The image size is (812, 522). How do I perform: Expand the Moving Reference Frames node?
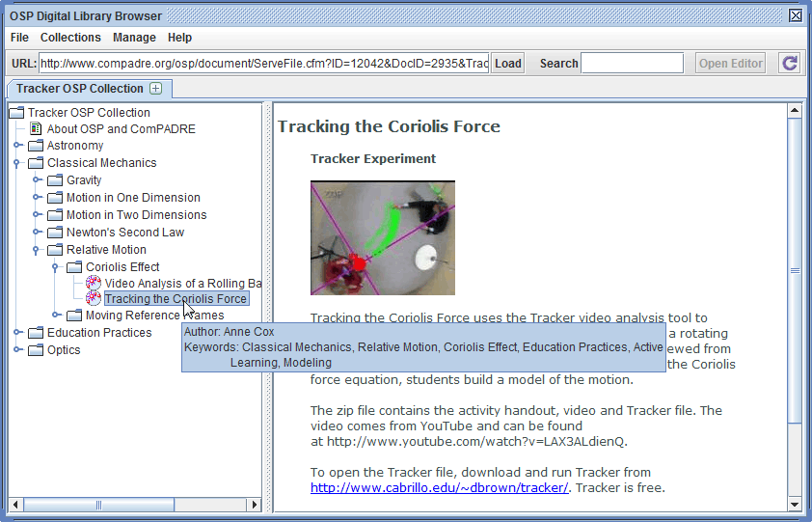56,316
